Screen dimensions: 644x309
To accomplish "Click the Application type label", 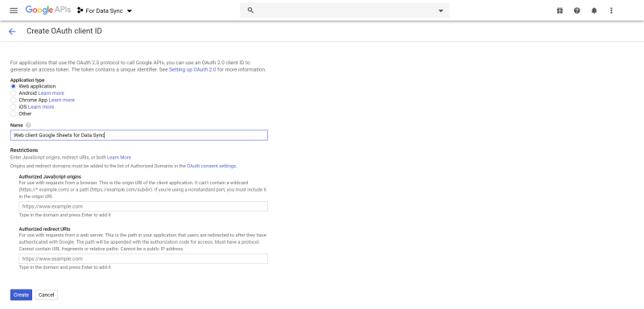I will (x=27, y=80).
